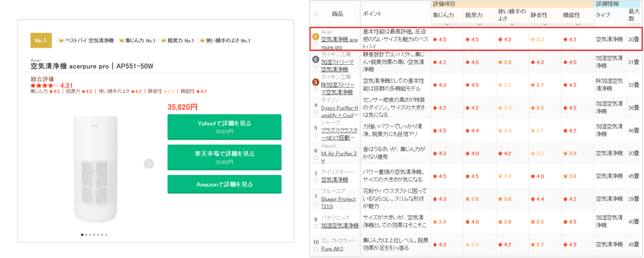The image size is (644, 258).
Task: Click 音はうるさいが、集じん力がかなり優秀 description
Action: [394, 153]
